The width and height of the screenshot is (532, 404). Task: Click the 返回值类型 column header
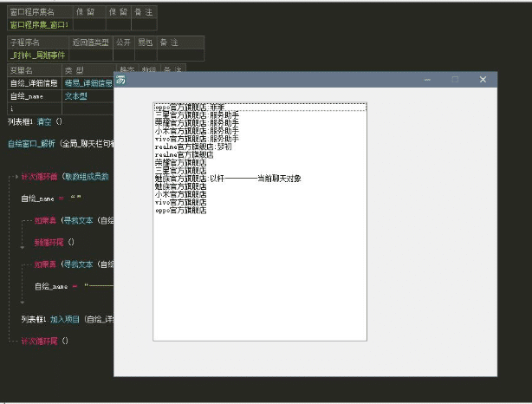(x=91, y=42)
